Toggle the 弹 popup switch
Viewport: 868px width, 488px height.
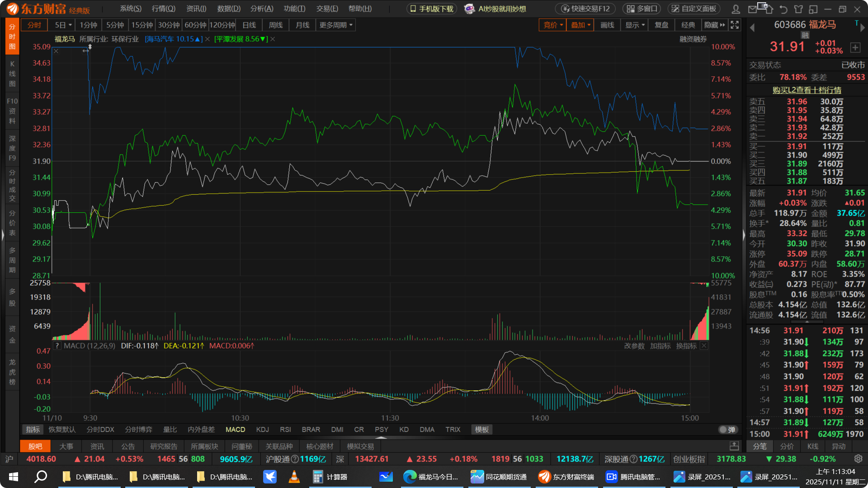coord(727,429)
